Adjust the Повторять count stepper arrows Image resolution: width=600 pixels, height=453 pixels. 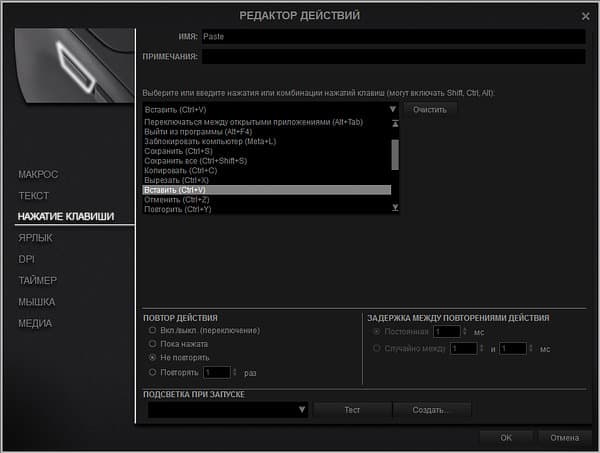(x=235, y=372)
